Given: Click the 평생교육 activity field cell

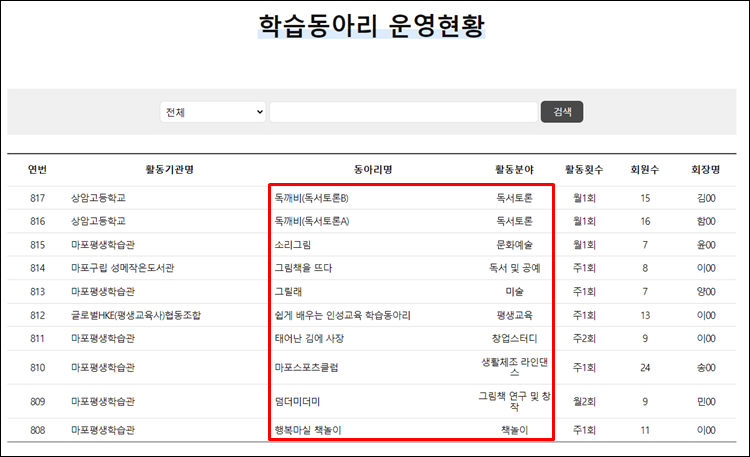Looking at the screenshot, I should (514, 315).
